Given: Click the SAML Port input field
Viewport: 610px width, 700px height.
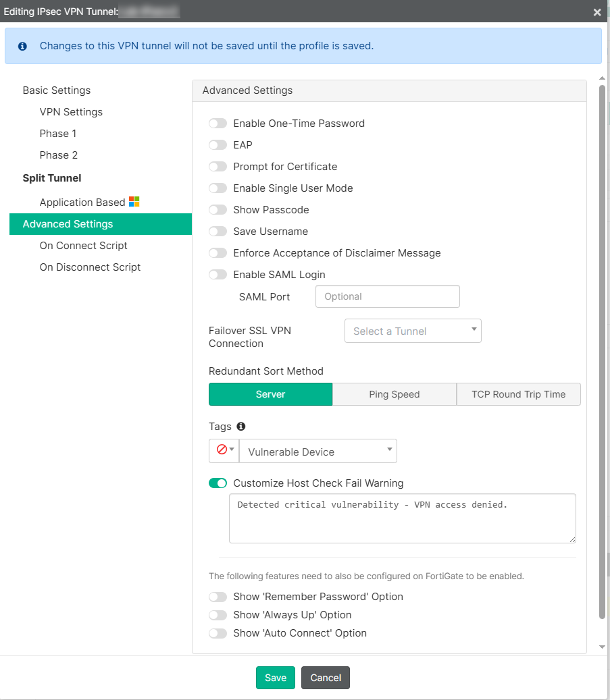Looking at the screenshot, I should [x=387, y=296].
